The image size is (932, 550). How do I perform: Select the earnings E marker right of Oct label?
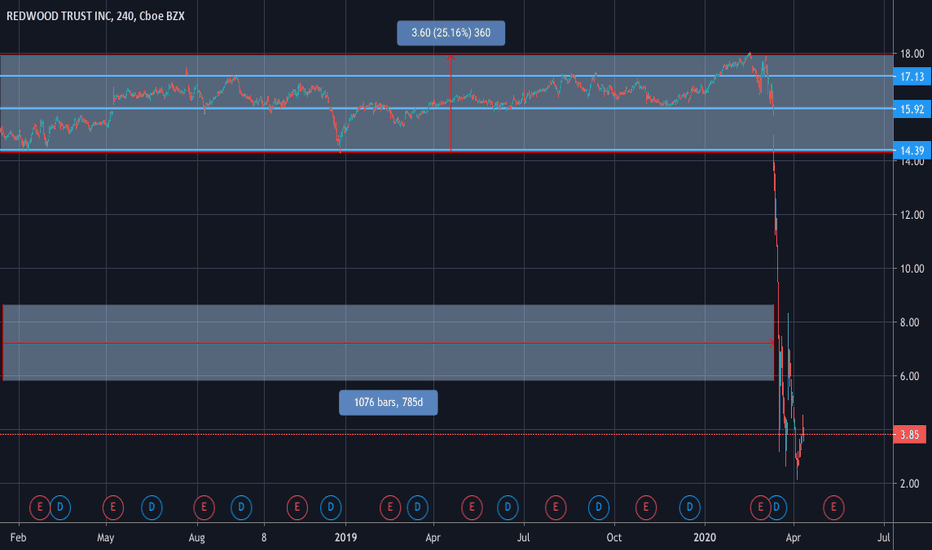(646, 507)
